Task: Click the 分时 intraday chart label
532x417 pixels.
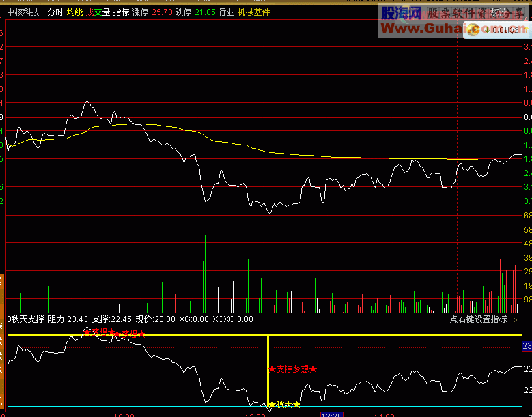Action: tap(55, 12)
